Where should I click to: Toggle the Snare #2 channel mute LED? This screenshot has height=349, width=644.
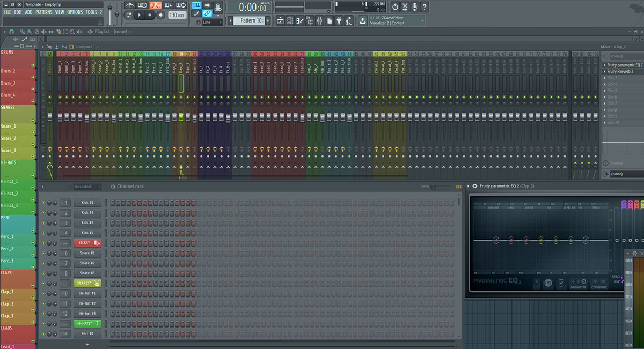coord(43,263)
